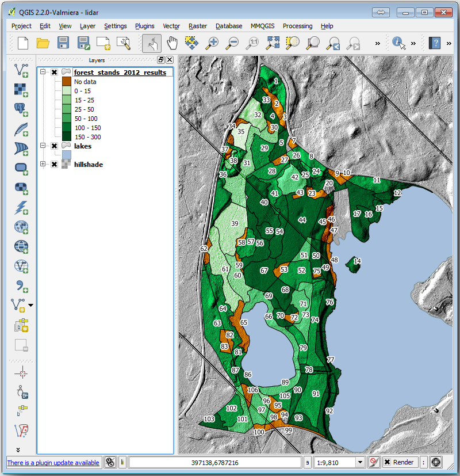Click the Add Vector Layer icon
Viewport: 460px width, 476px height.
[x=22, y=70]
